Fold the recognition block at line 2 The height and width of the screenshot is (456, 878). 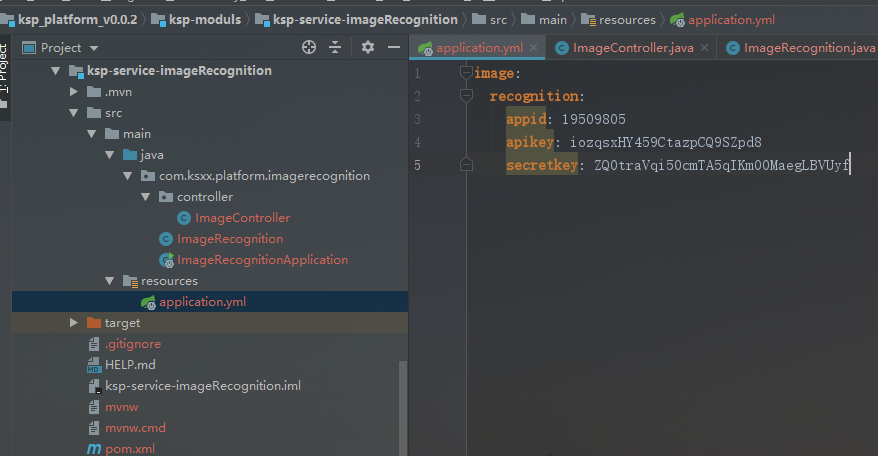tap(466, 96)
